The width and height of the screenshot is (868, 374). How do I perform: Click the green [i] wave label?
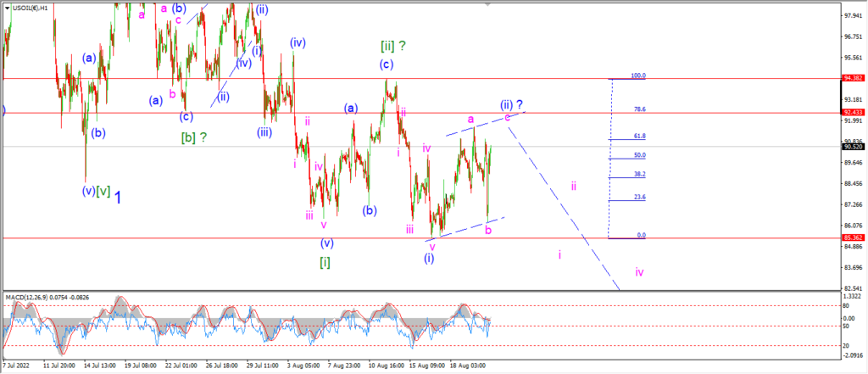pos(325,263)
